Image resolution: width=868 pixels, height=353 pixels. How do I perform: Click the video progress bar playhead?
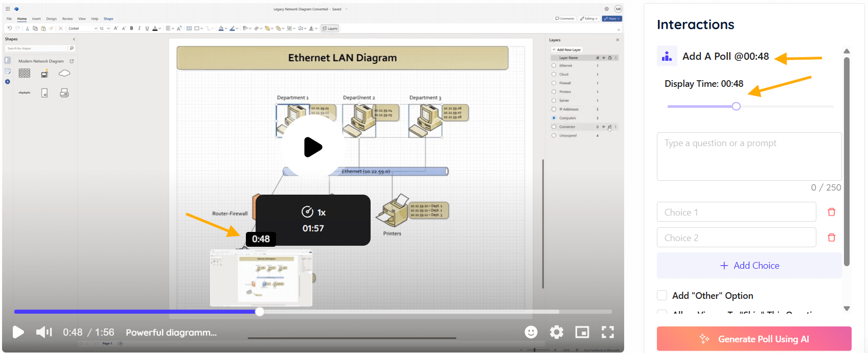pos(260,312)
